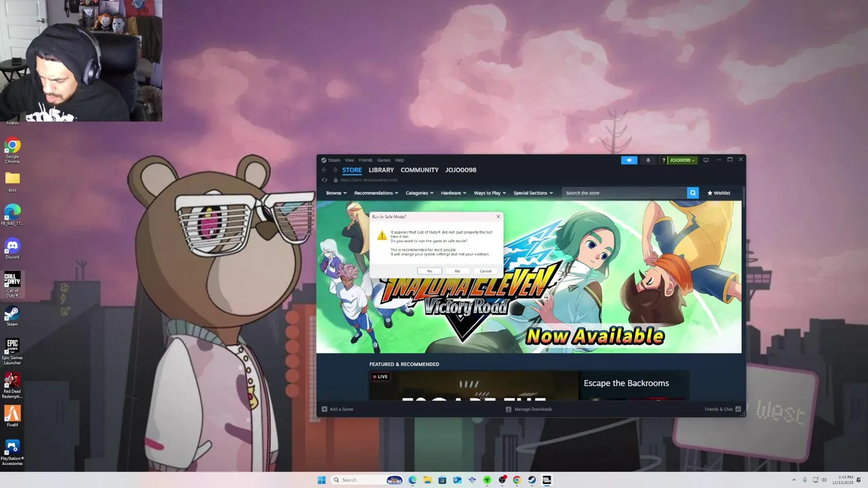Expand the Categories dropdown
Image resolution: width=868 pixels, height=488 pixels.
click(420, 193)
